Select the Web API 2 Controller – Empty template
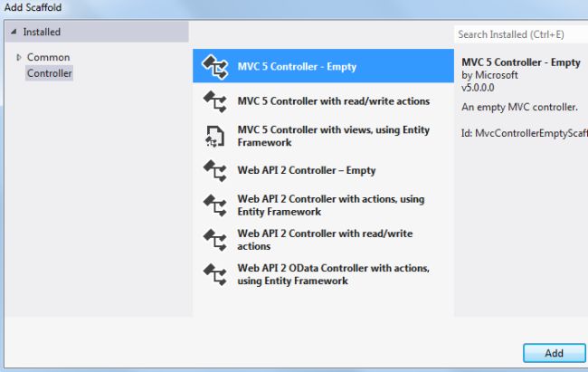 point(306,170)
